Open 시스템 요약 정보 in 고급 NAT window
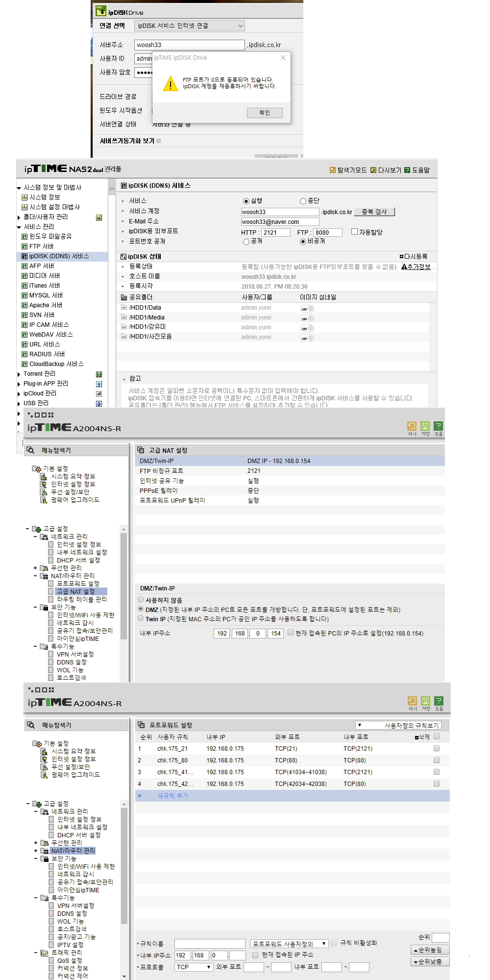This screenshot has height=980, width=490. [73, 476]
